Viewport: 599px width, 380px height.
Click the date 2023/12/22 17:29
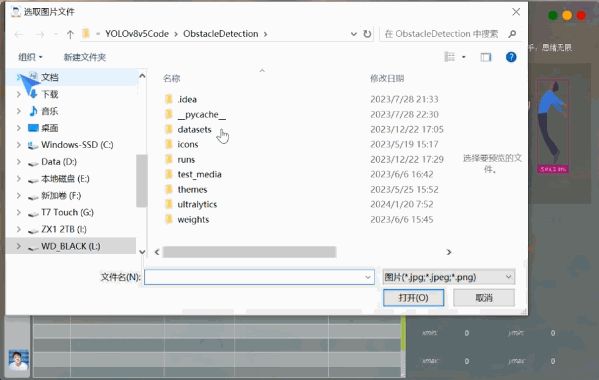coord(406,160)
